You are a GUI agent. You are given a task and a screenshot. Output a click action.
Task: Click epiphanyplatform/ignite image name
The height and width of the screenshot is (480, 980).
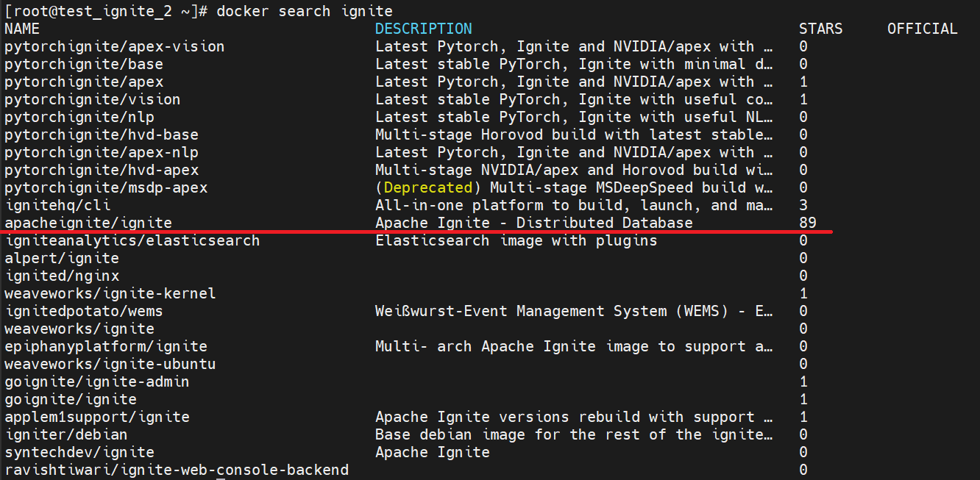106,346
